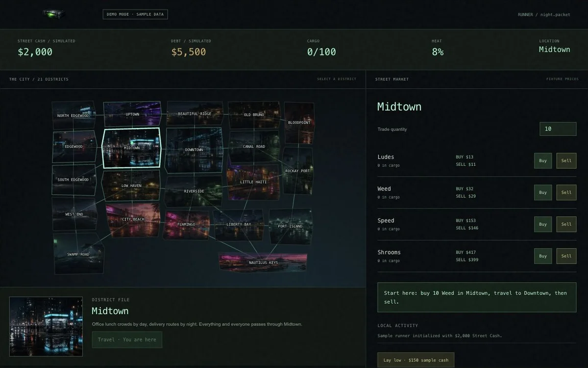Click the Midtown district file photo

[46, 326]
